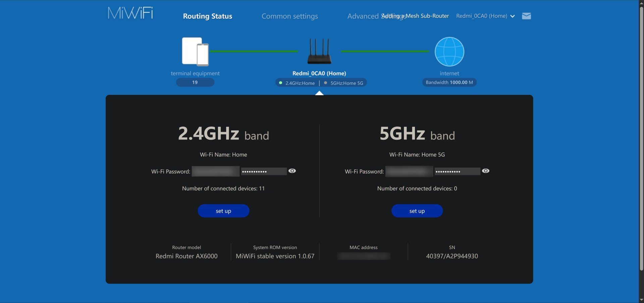
Task: Click the '5GHz band' heading
Action: [417, 133]
